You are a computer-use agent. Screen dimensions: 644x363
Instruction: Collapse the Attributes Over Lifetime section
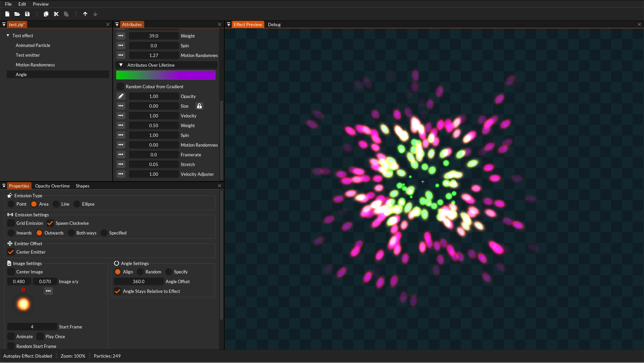(x=121, y=65)
